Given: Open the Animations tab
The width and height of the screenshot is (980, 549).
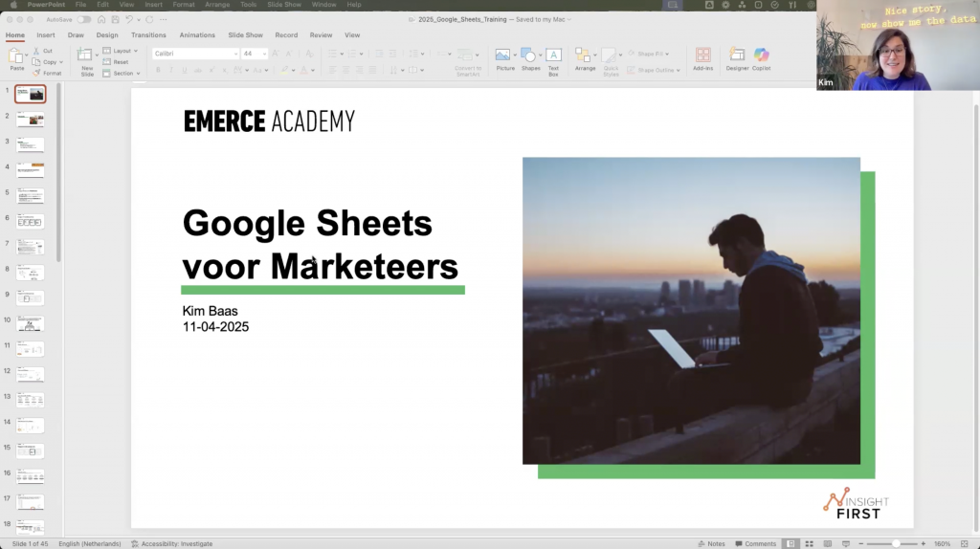Looking at the screenshot, I should 197,35.
